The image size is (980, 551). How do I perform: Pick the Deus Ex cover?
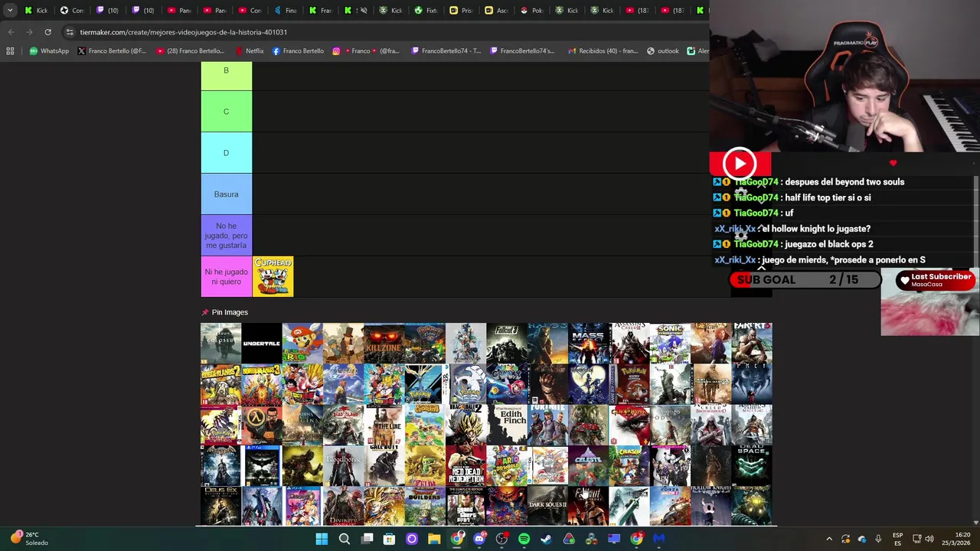tap(220, 506)
